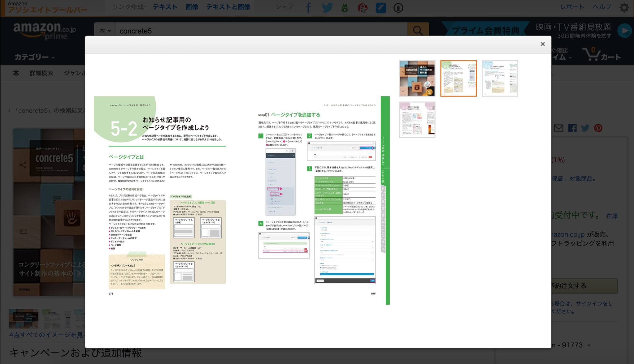The height and width of the screenshot is (364, 634).
Task: Select 本 in the books navigation bar
Action: pyautogui.click(x=16, y=73)
